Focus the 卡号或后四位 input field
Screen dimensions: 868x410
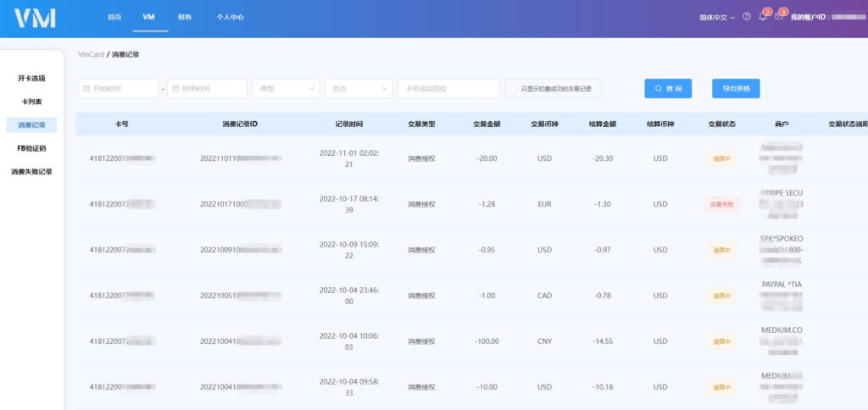tap(448, 89)
